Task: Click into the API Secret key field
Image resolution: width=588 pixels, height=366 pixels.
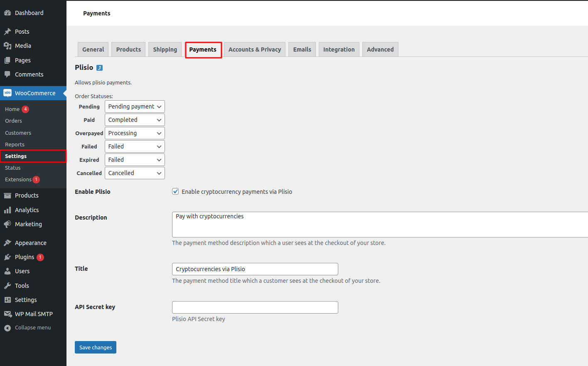Action: (255, 307)
